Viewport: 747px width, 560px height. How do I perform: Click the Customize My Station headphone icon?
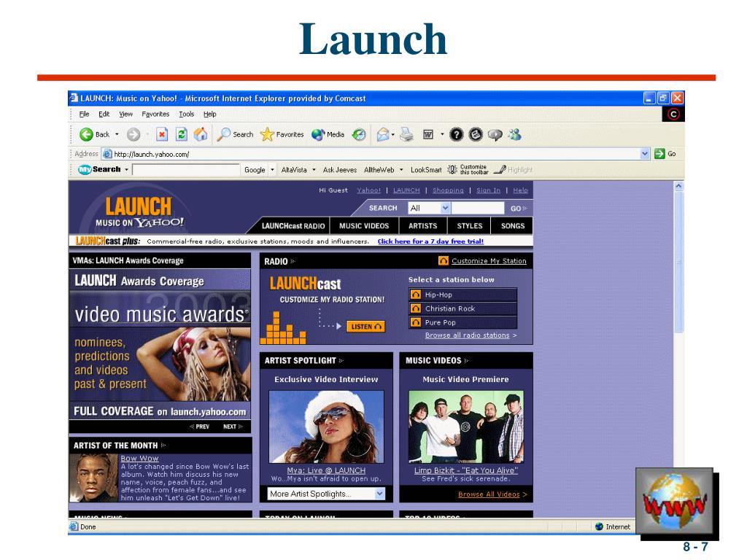coord(443,260)
